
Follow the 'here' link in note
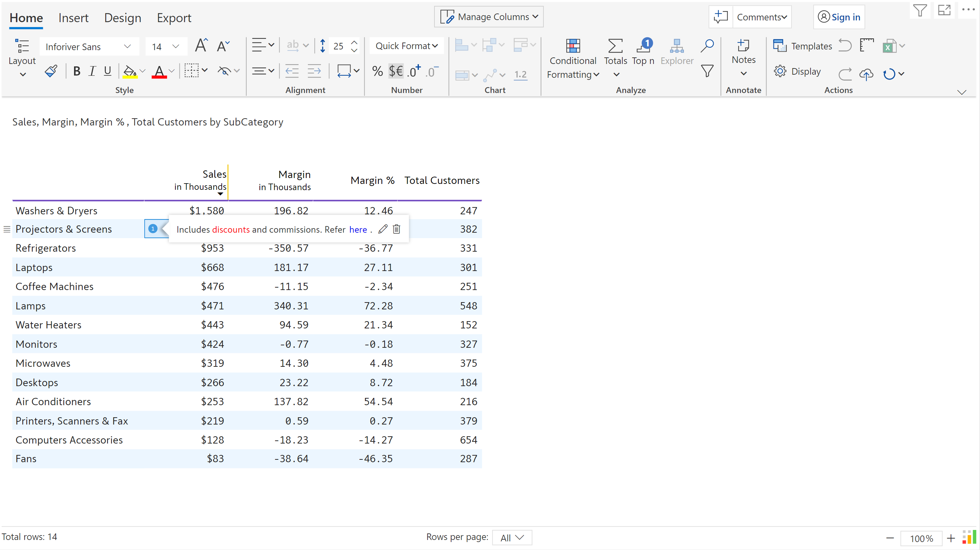[358, 230]
